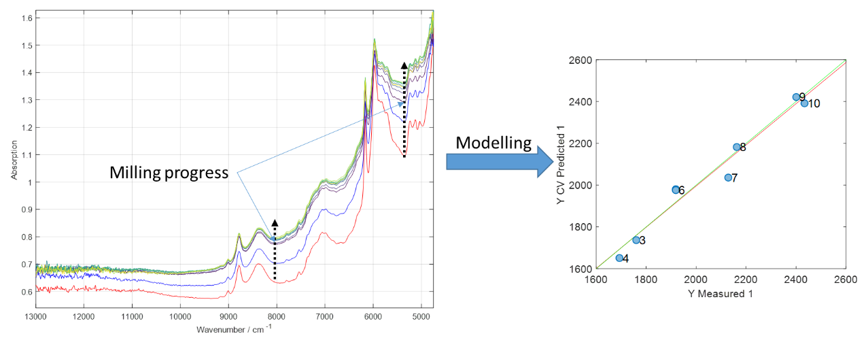Click dotted black arrow near 8000 wavenumber
Screen dimensions: 868x338
(x=275, y=250)
